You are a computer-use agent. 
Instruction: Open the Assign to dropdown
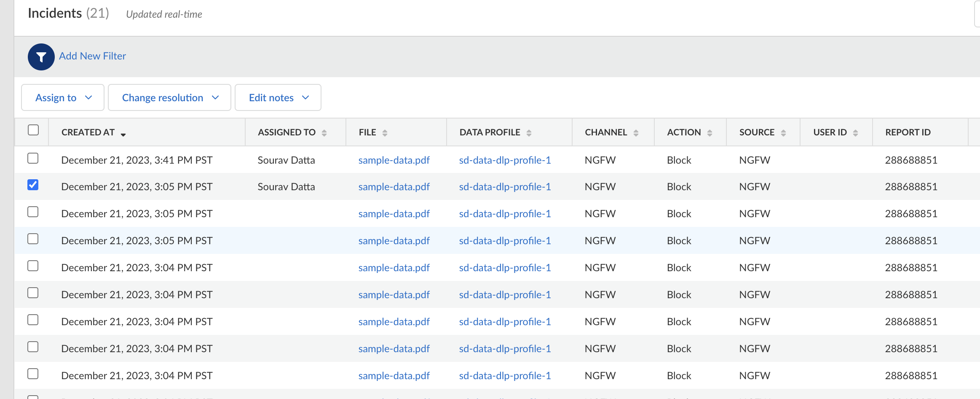[x=63, y=97]
